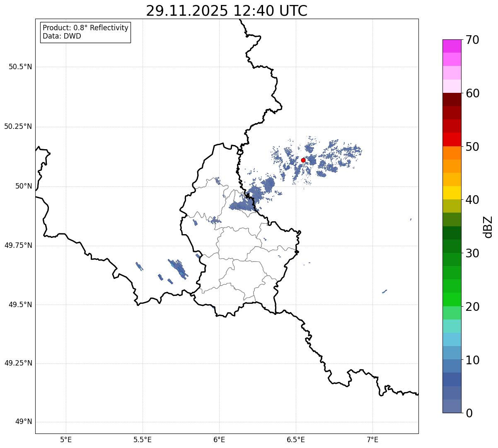Click the 49°N latitude label
498x448 pixels.
(24, 422)
